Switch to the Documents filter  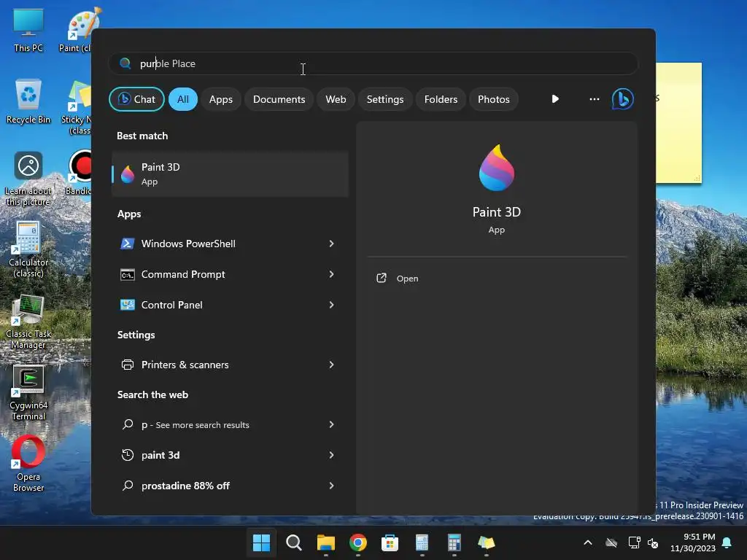pyautogui.click(x=279, y=99)
